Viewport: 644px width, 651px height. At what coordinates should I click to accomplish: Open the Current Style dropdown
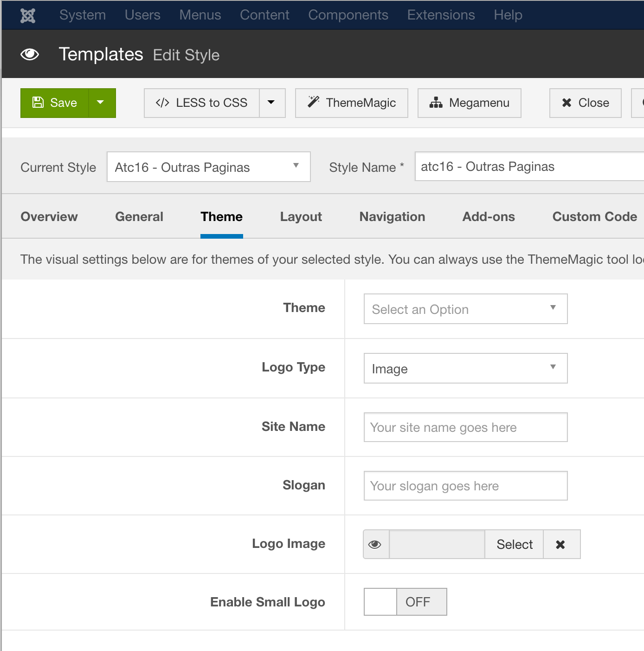(208, 167)
